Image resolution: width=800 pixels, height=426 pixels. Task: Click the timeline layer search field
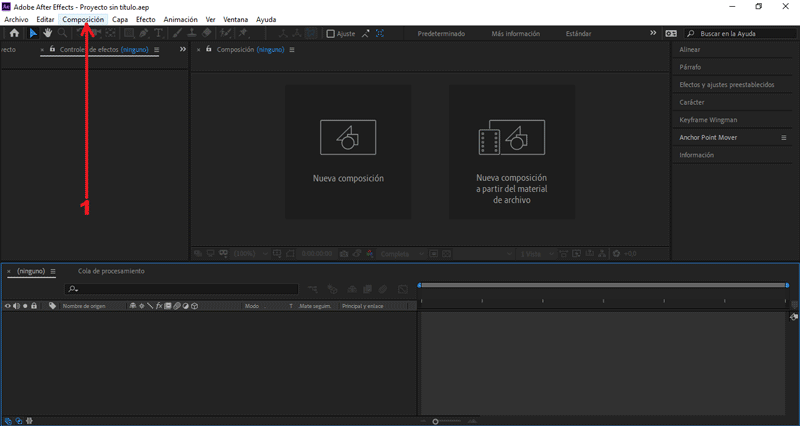(181, 289)
